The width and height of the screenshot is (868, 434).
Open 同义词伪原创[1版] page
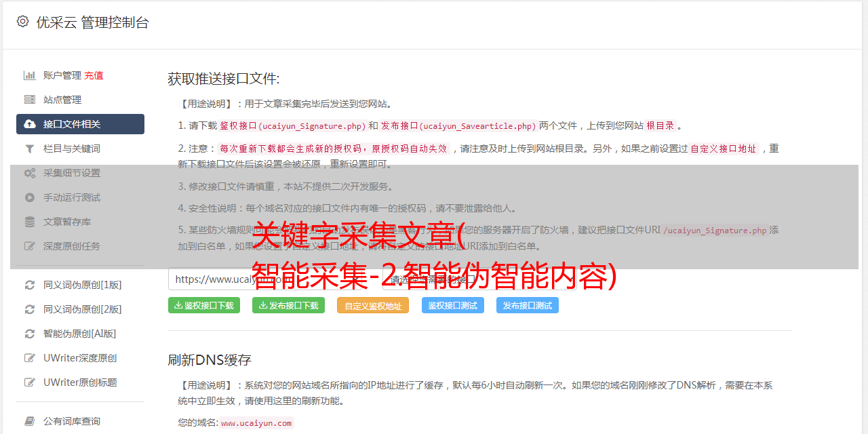(x=80, y=285)
